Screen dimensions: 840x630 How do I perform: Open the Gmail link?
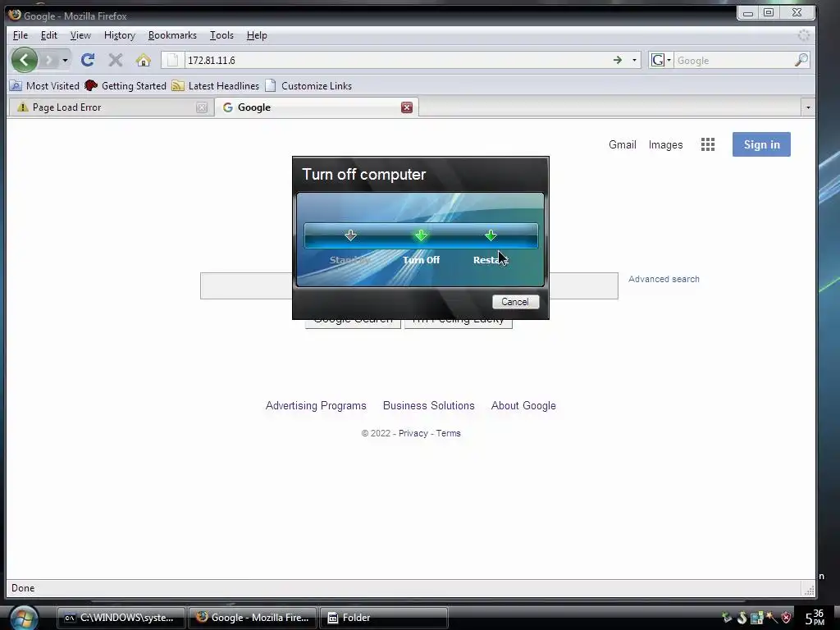pos(623,144)
